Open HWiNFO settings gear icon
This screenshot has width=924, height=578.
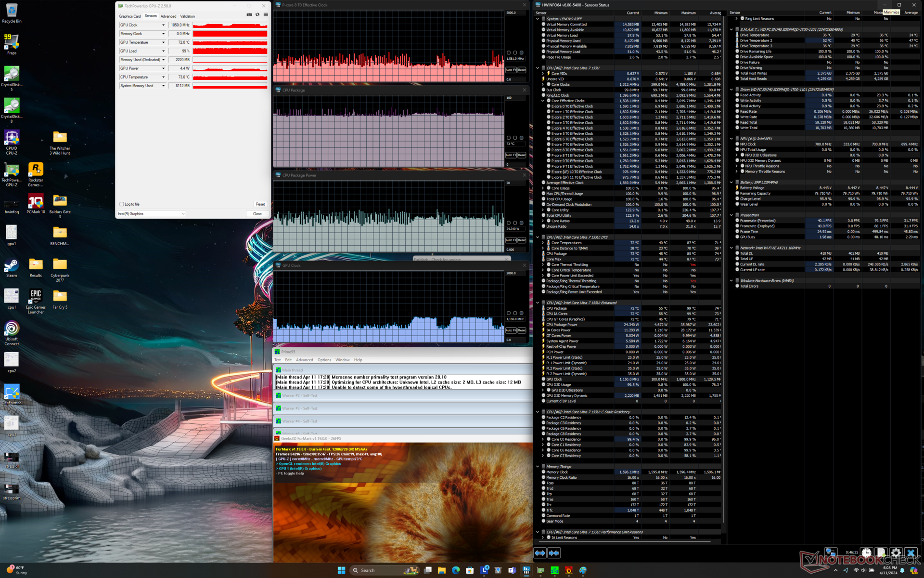tap(896, 553)
